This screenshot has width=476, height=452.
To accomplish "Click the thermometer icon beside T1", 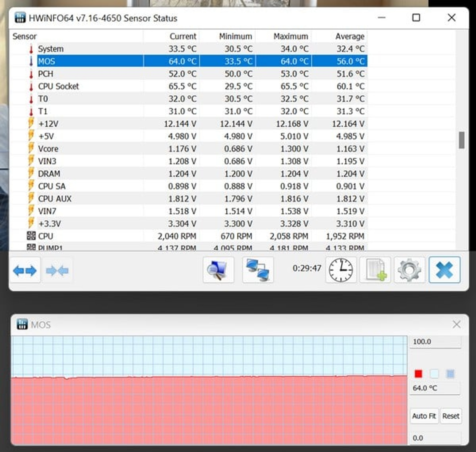I will click(31, 112).
